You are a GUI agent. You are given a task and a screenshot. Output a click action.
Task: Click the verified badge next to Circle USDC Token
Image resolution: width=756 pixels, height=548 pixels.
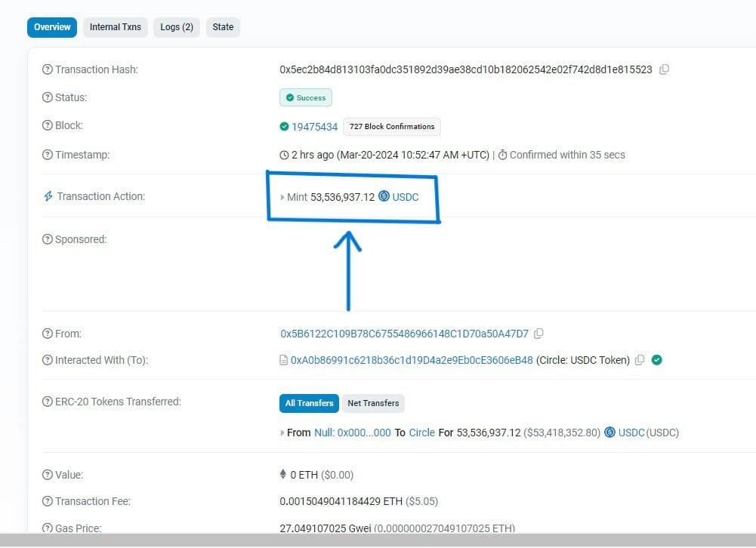point(656,360)
